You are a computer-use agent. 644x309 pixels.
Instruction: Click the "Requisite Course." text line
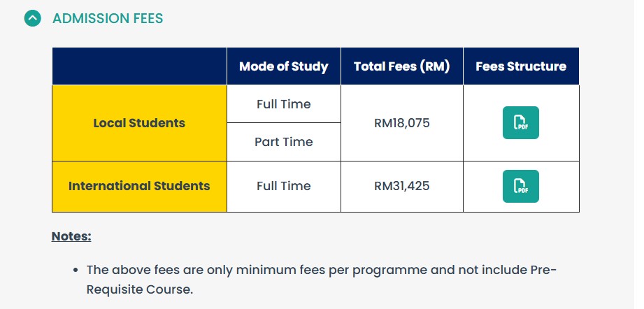point(139,289)
